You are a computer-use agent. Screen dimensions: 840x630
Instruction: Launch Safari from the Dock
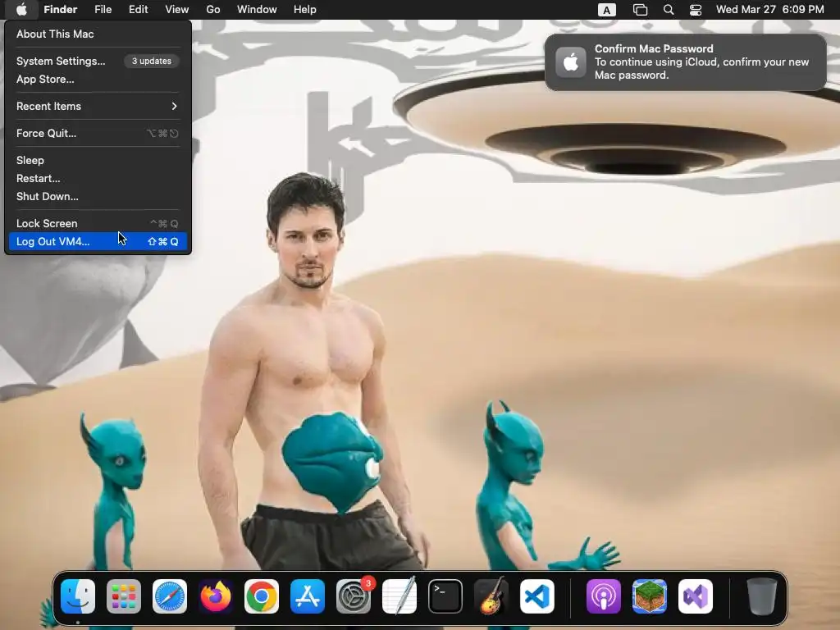(170, 596)
